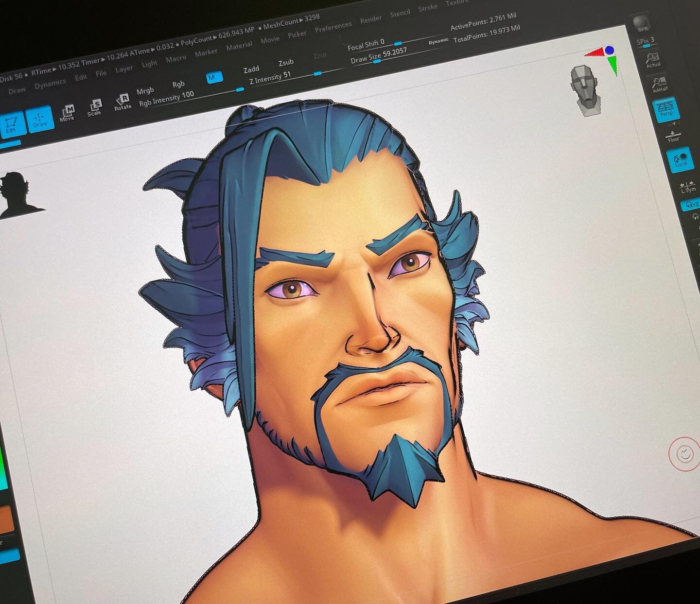Viewport: 700px width, 604px height.
Task: Open the File menu
Action: point(101,73)
